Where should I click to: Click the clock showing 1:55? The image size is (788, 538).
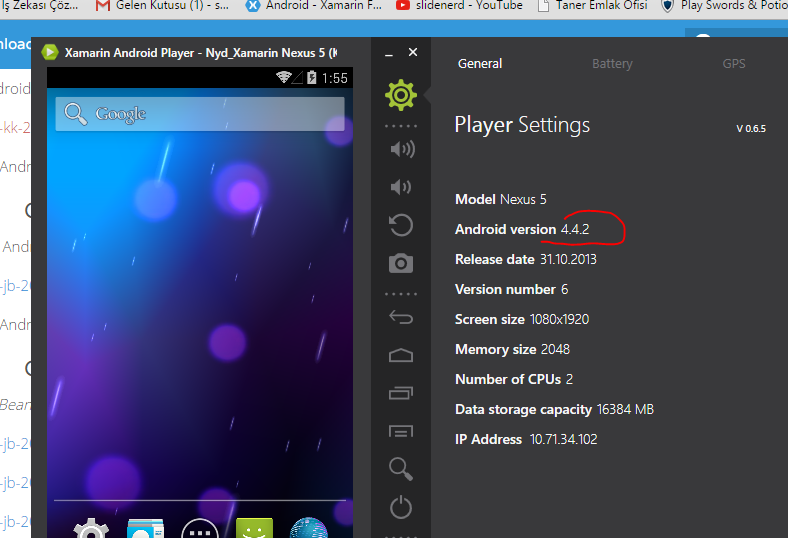(x=335, y=78)
